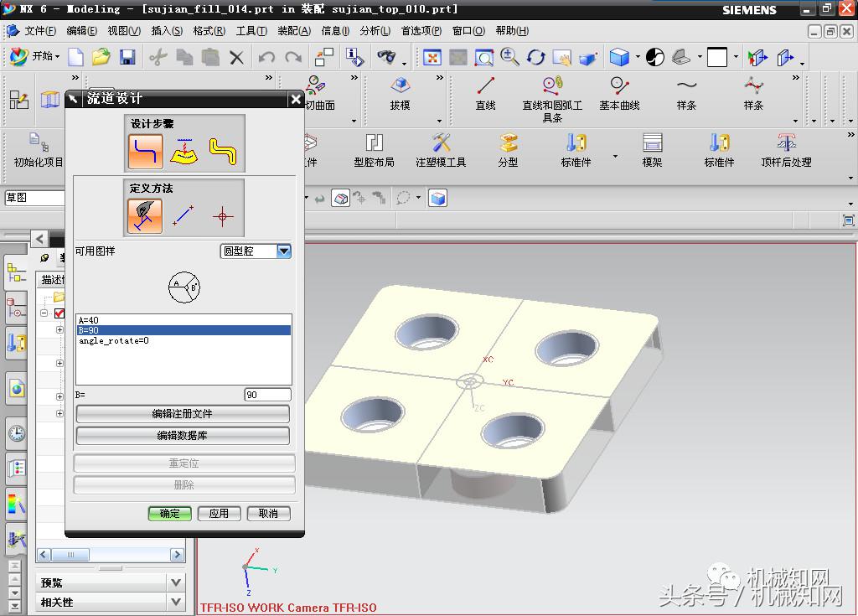Image resolution: width=858 pixels, height=616 pixels.
Task: Choose the yellow channel design step button
Action: point(223,152)
